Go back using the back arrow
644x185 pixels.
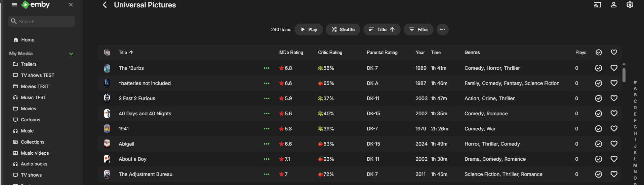[x=105, y=5]
